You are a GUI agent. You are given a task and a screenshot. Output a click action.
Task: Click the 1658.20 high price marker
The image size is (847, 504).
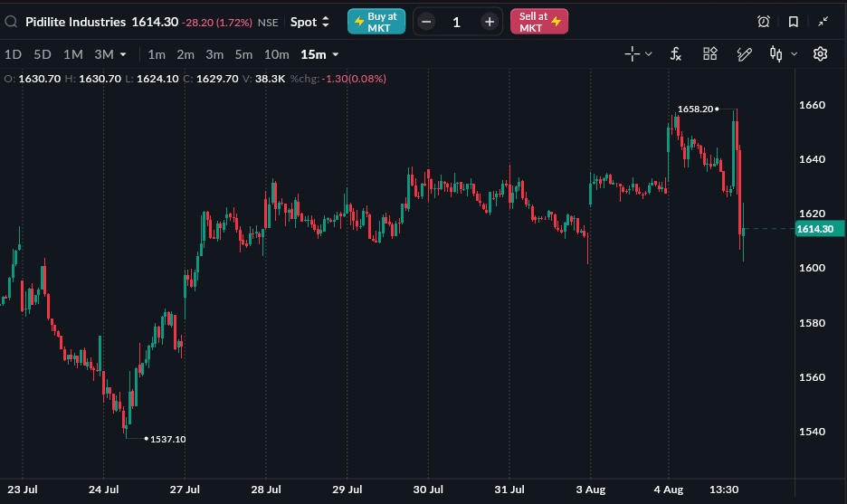(695, 109)
